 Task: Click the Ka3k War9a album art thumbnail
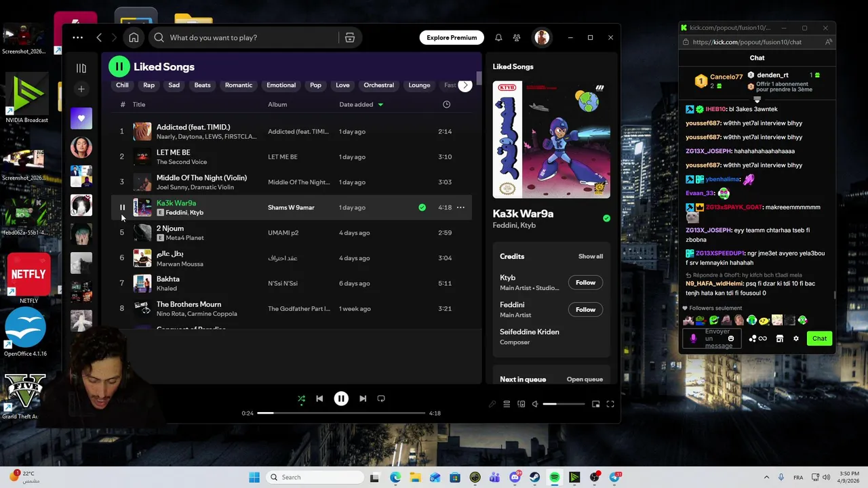(x=142, y=207)
